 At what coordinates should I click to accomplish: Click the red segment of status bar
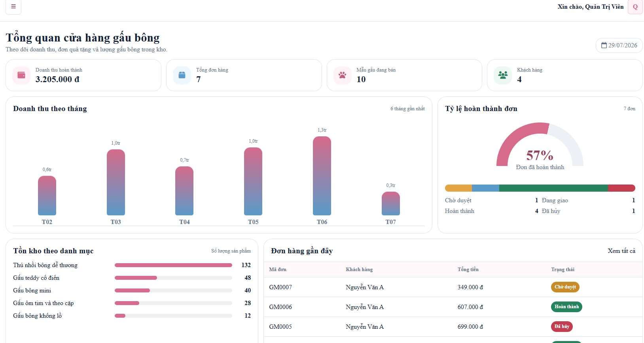coord(622,188)
